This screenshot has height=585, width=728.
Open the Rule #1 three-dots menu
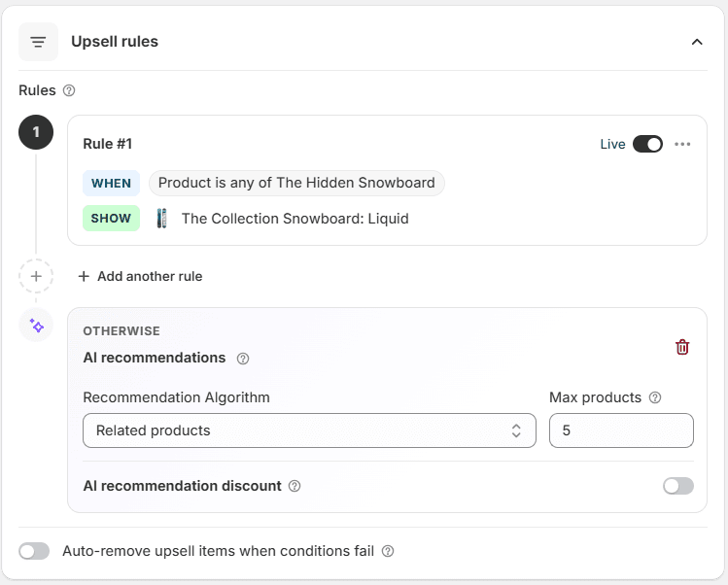click(x=682, y=144)
